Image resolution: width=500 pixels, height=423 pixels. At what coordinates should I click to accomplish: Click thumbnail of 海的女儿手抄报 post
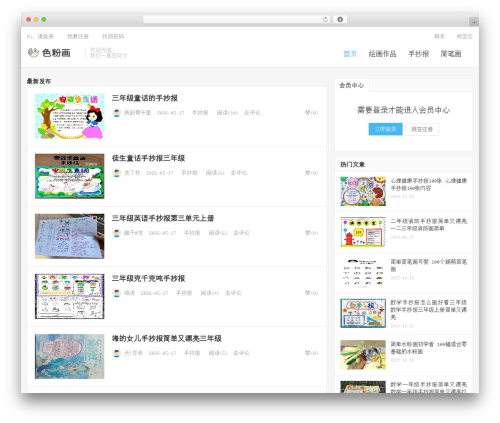(70, 356)
